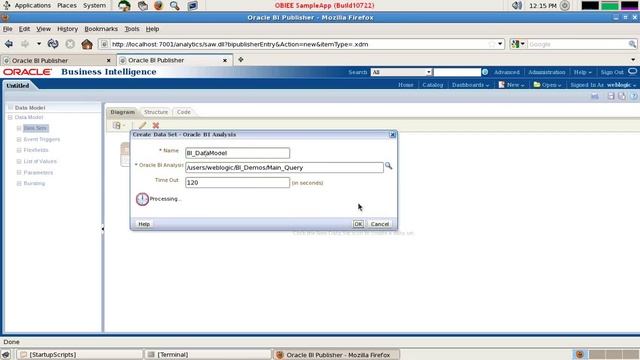
Task: Browse for analysis with magnifier icon
Action: 388,166
